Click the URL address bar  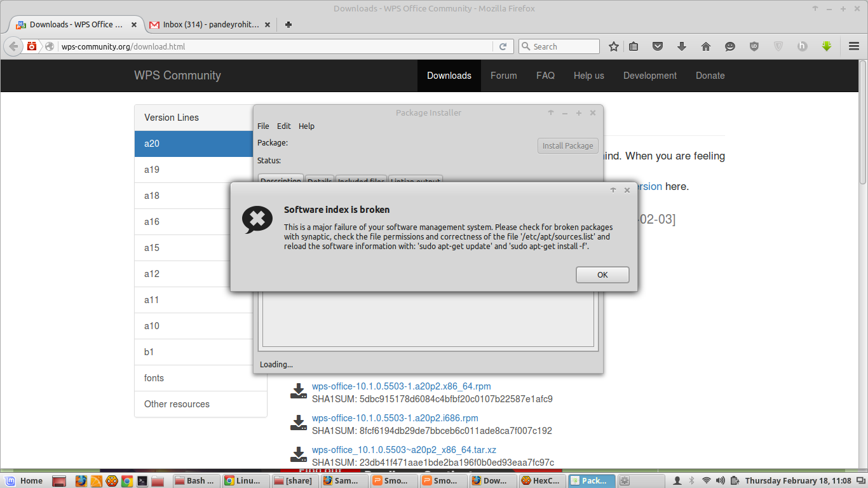275,46
